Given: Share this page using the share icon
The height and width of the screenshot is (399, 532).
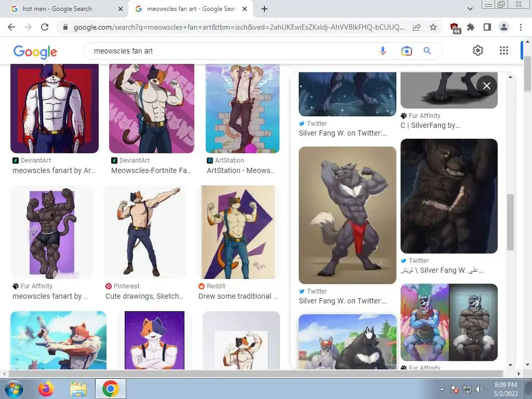Looking at the screenshot, I should (417, 27).
